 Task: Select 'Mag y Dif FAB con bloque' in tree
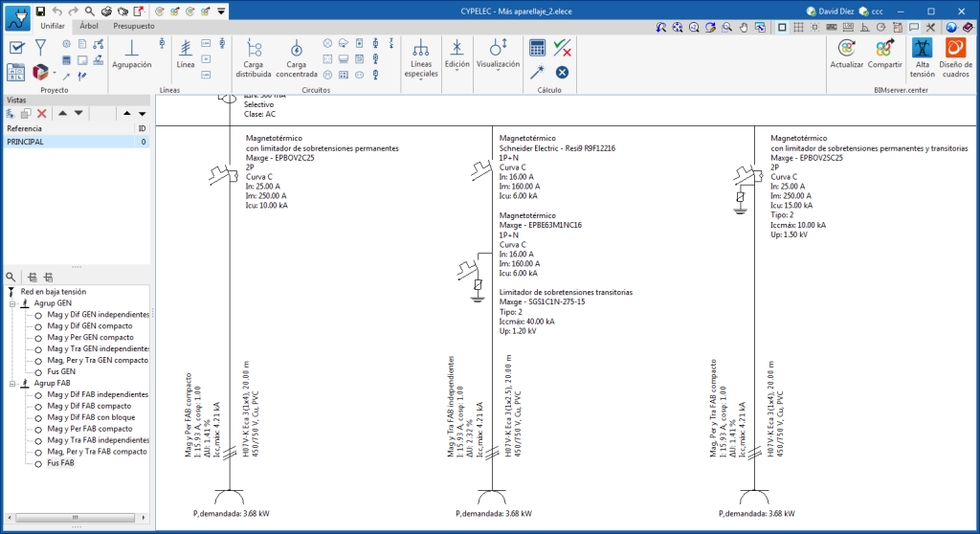(91, 417)
